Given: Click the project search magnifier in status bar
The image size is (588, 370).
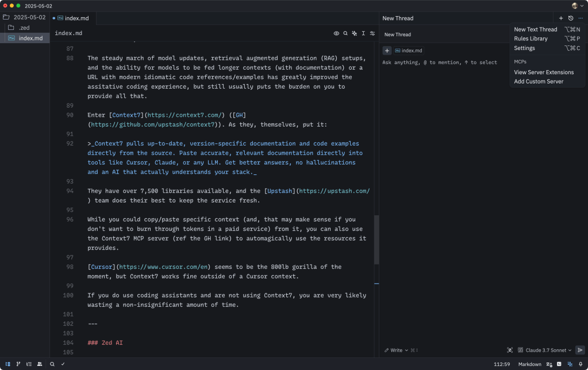Looking at the screenshot, I should tap(52, 364).
